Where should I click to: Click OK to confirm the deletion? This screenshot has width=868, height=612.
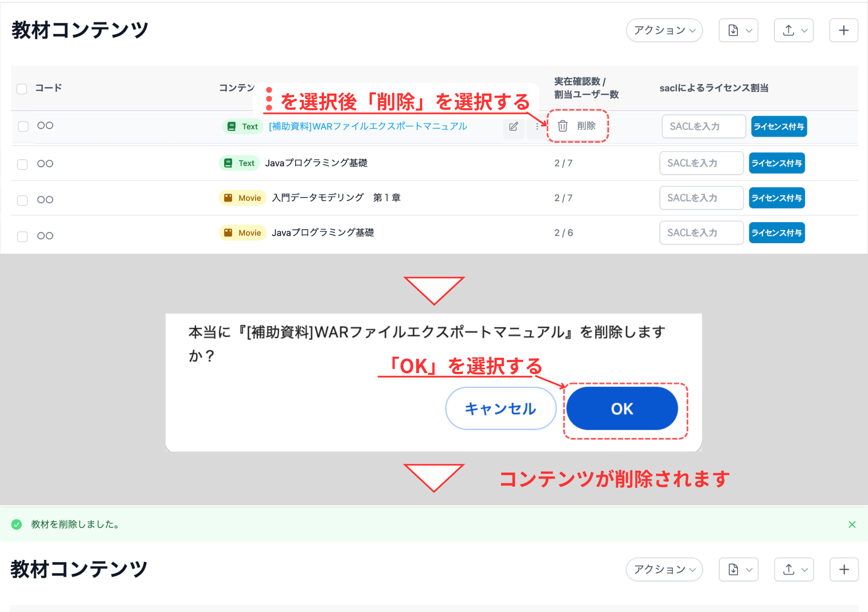click(x=622, y=408)
